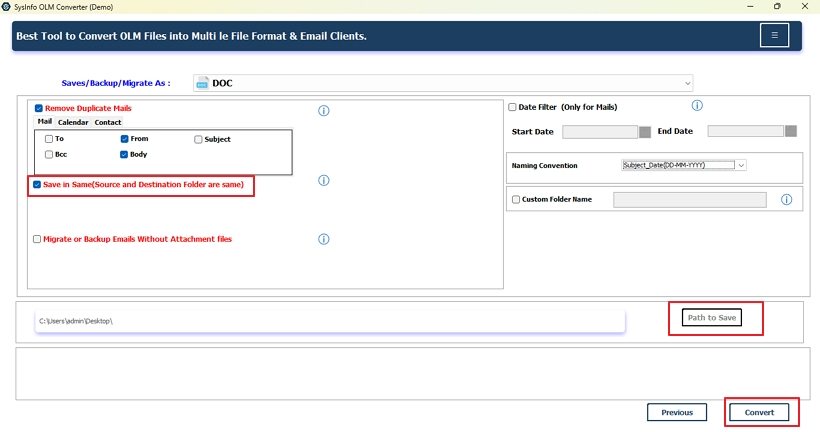The width and height of the screenshot is (820, 432).
Task: Click info icon beside Custom Folder Name
Action: (x=787, y=199)
